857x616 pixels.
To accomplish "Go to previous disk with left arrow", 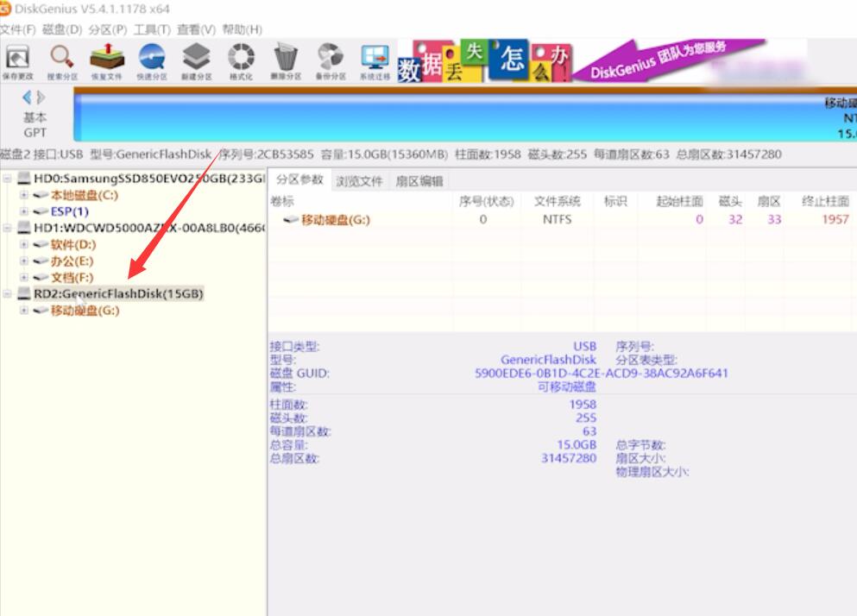I will pos(27,97).
